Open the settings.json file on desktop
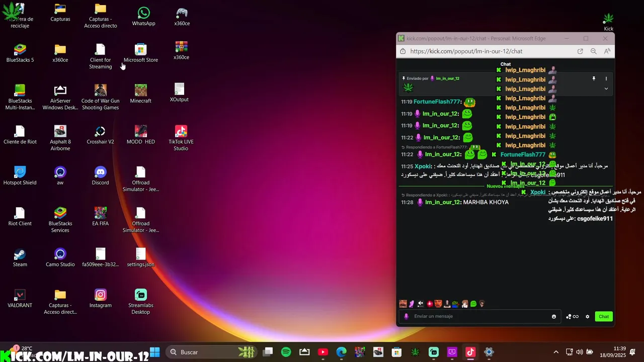 click(141, 258)
